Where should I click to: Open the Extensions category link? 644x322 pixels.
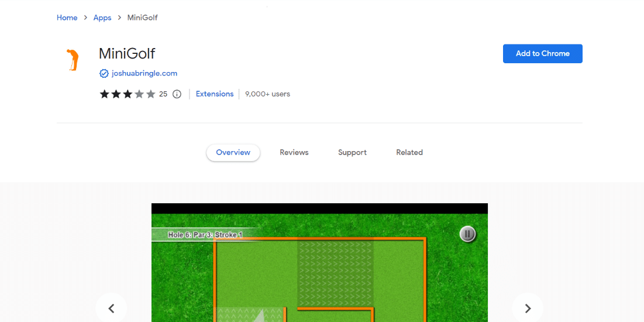point(215,94)
